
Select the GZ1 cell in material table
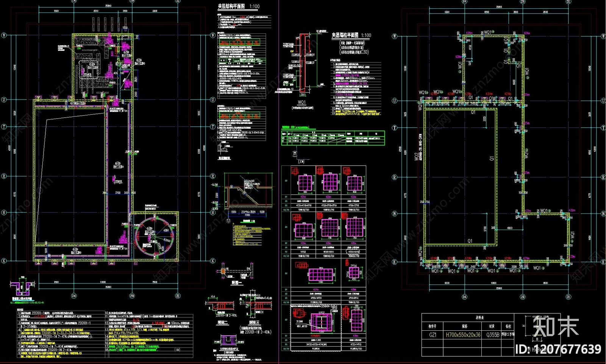point(433,335)
